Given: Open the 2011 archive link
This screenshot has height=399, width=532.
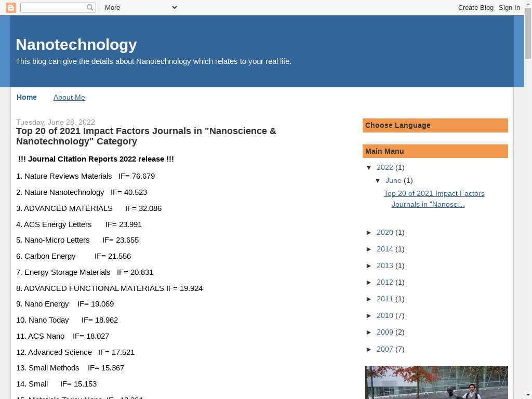Looking at the screenshot, I should click(385, 299).
